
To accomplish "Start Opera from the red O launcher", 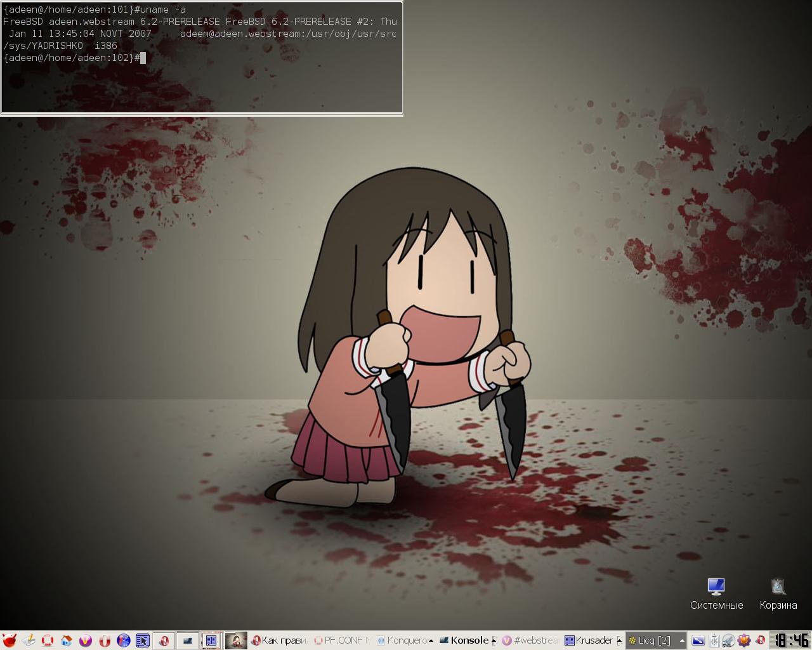I will (105, 640).
